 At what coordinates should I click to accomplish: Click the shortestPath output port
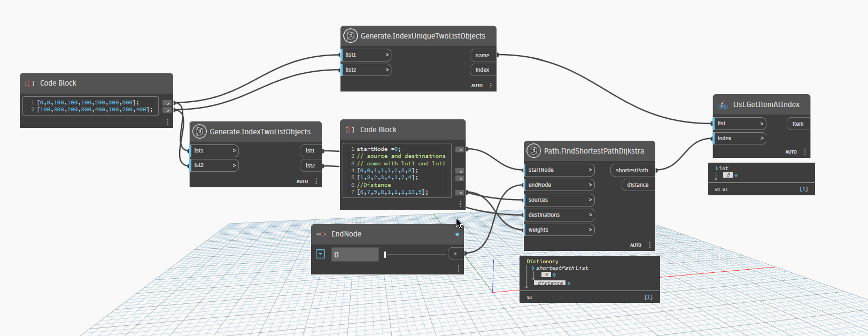pyautogui.click(x=632, y=170)
